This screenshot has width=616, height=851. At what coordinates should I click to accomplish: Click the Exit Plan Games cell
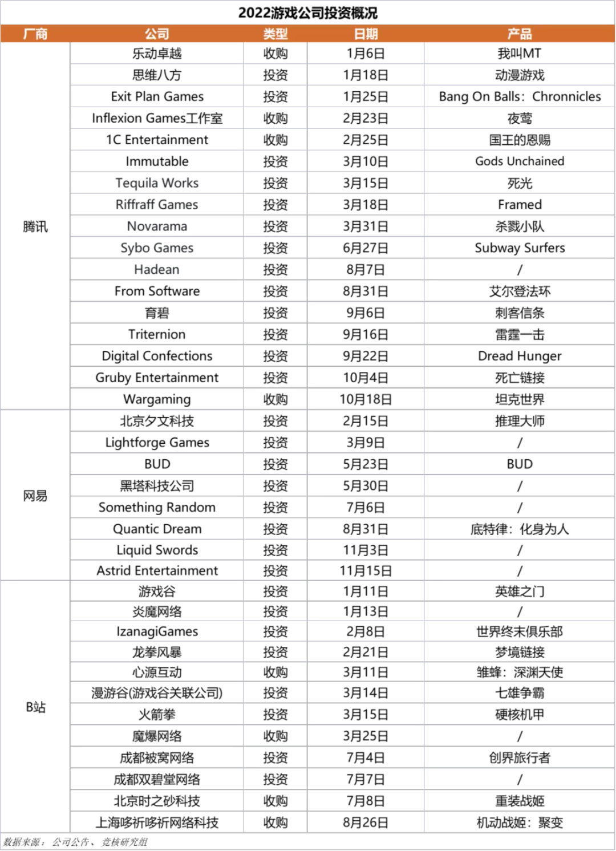[157, 96]
